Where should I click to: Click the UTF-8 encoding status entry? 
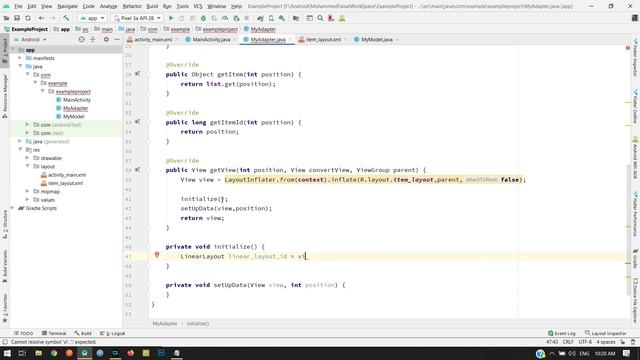[x=585, y=342]
